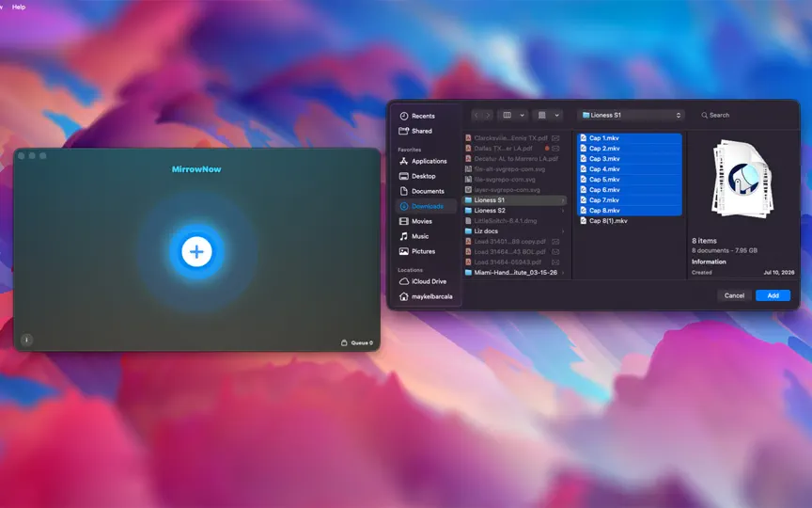This screenshot has height=508, width=812.
Task: Open the info icon in MirrowNow window
Action: (26, 340)
